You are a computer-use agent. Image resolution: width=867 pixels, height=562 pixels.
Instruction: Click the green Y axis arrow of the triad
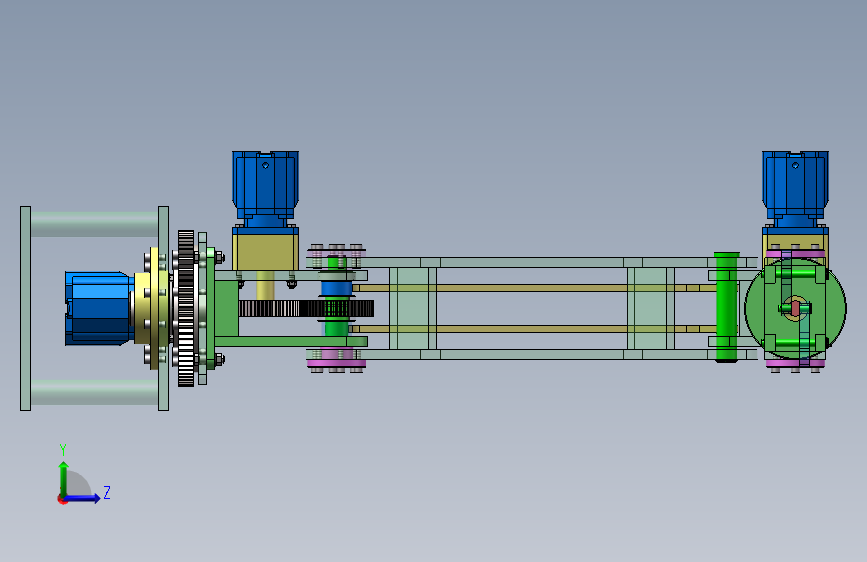coord(64,478)
